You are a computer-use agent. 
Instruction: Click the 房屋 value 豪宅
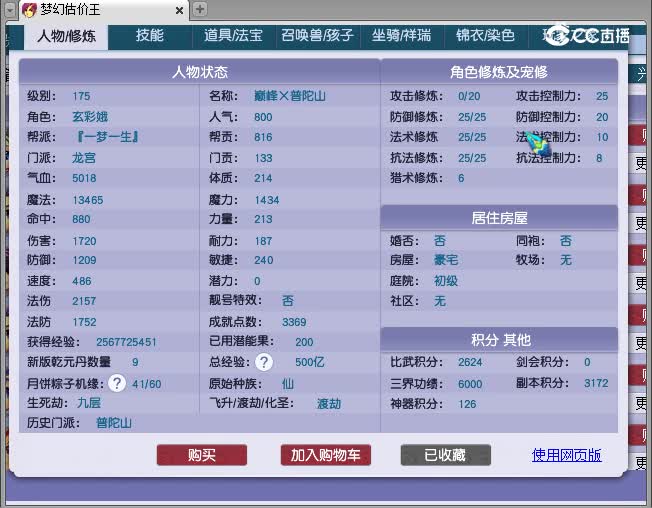click(x=446, y=260)
